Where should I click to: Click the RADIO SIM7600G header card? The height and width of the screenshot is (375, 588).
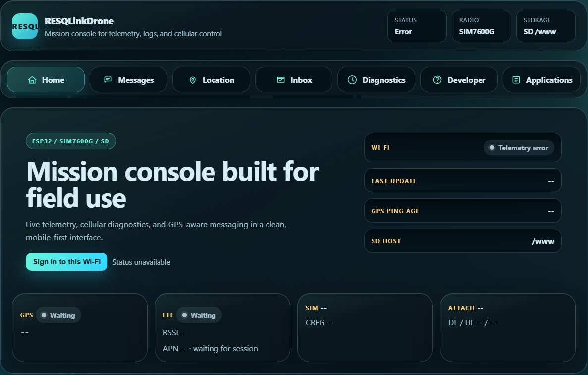tap(481, 26)
